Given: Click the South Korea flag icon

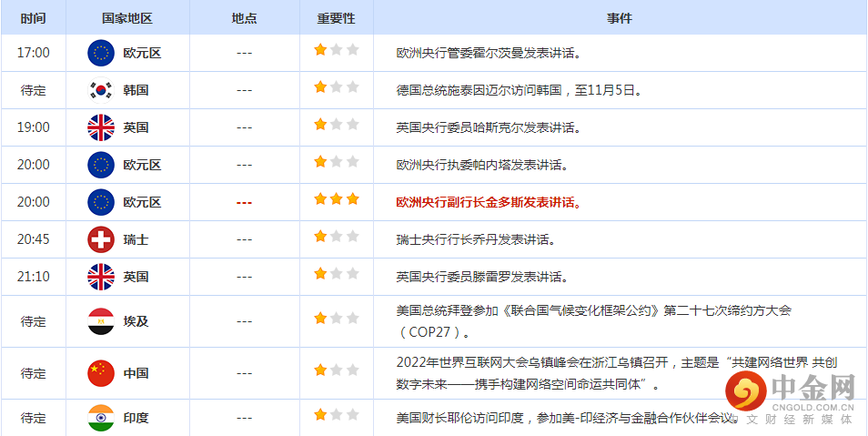Looking at the screenshot, I should coord(101,90).
